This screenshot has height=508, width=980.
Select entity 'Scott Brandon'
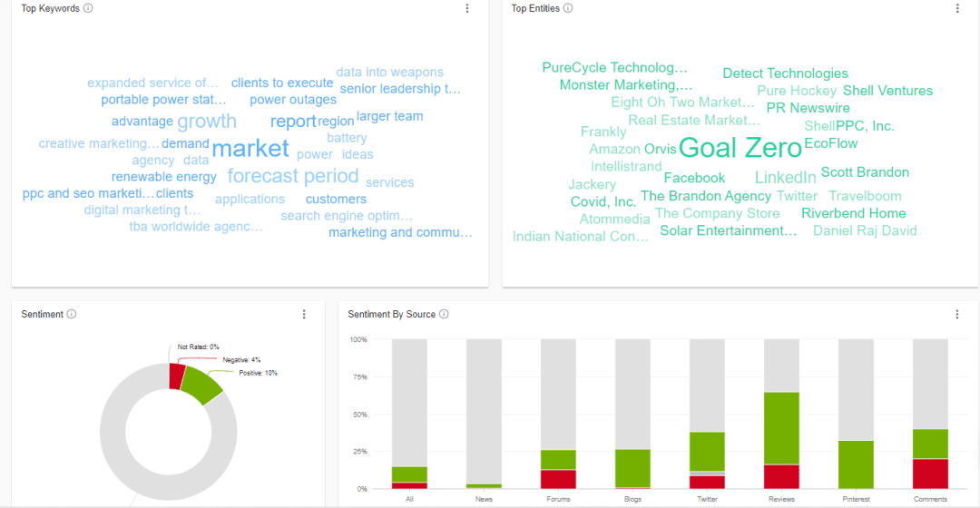pyautogui.click(x=865, y=172)
